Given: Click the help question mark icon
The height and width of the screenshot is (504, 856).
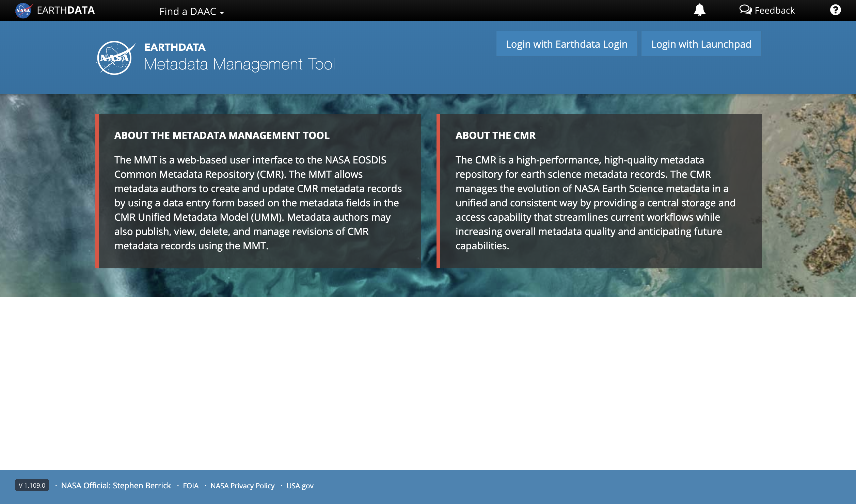Looking at the screenshot, I should (x=835, y=10).
